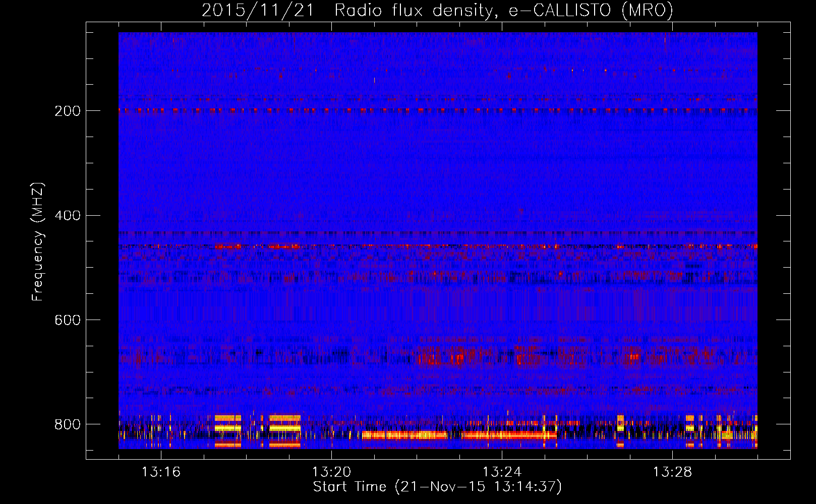Click the 13:28 time tick label
The image size is (816, 504).
coord(672,472)
